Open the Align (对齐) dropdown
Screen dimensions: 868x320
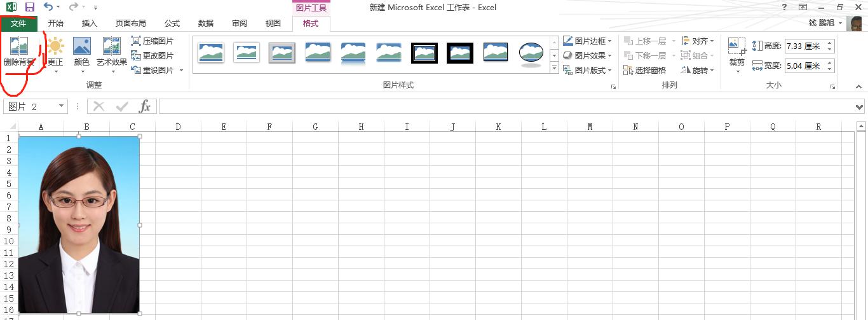tap(698, 41)
